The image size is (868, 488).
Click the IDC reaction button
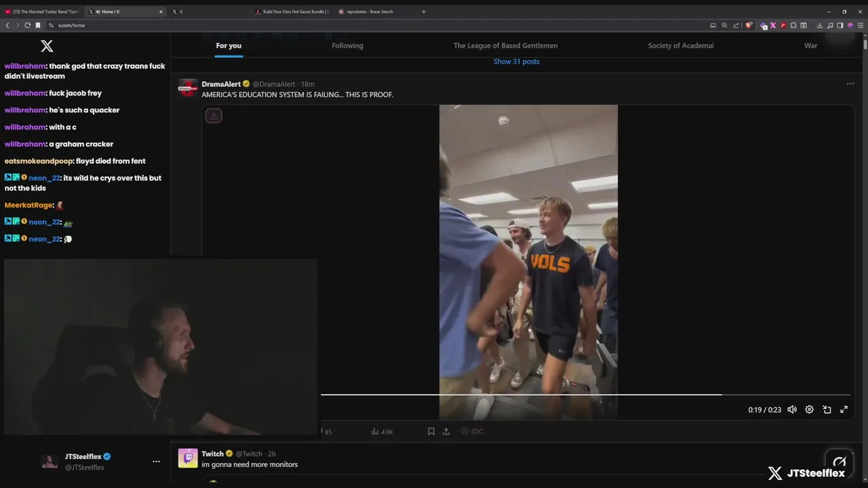click(472, 431)
